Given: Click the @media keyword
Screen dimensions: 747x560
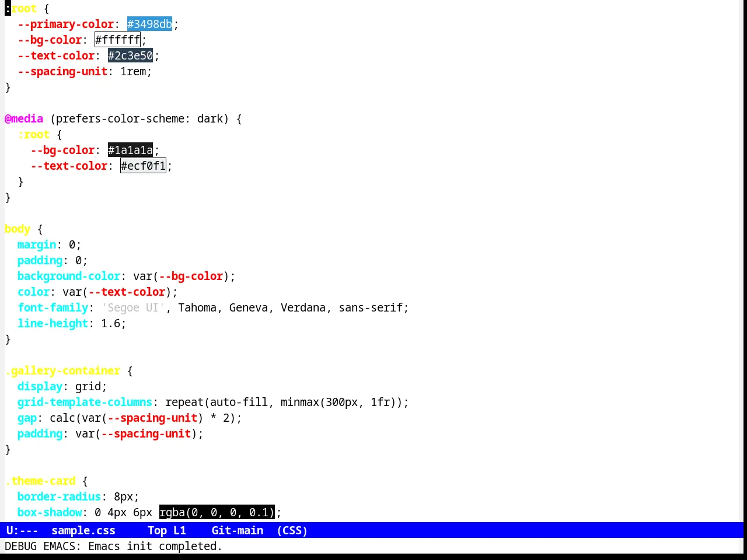Looking at the screenshot, I should [24, 118].
